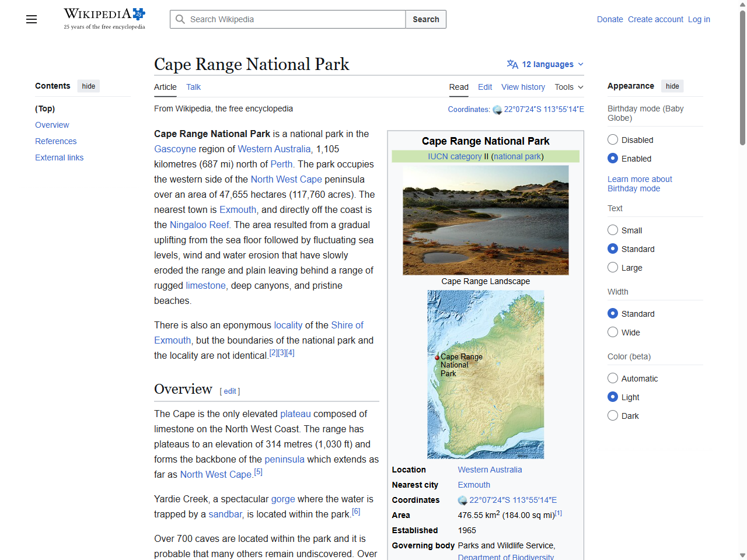This screenshot has width=747, height=560.
Task: Hide the Appearance panel
Action: click(672, 86)
